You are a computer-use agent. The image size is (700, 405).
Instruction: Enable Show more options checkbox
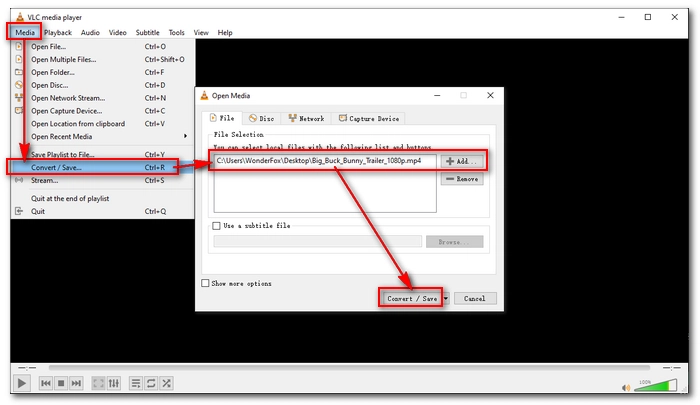coord(205,283)
